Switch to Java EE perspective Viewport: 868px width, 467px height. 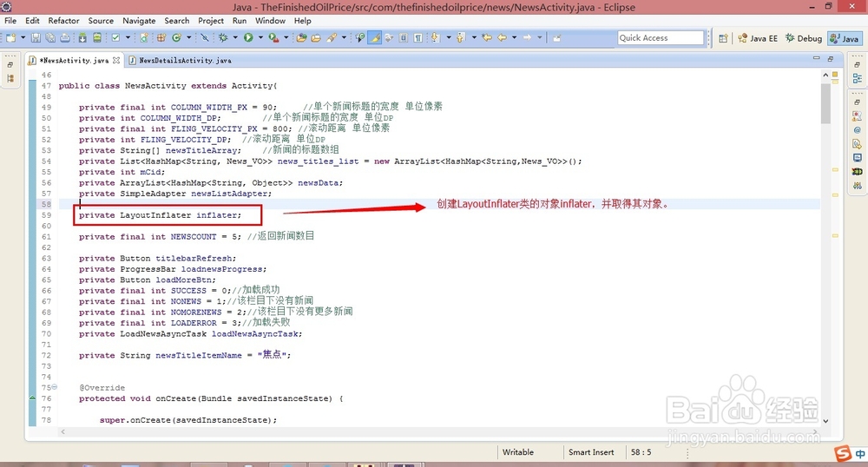[x=758, y=38]
